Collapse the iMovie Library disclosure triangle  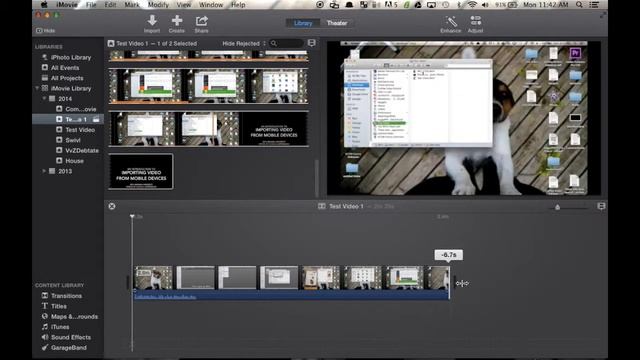[x=37, y=88]
